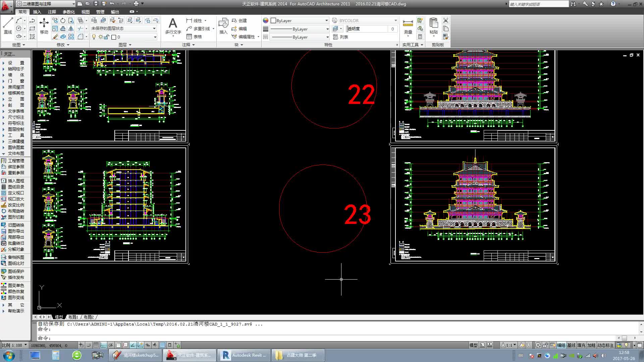644x362 pixels.
Task: Open the ByLayer color swatch dropdown
Action: coord(300,20)
